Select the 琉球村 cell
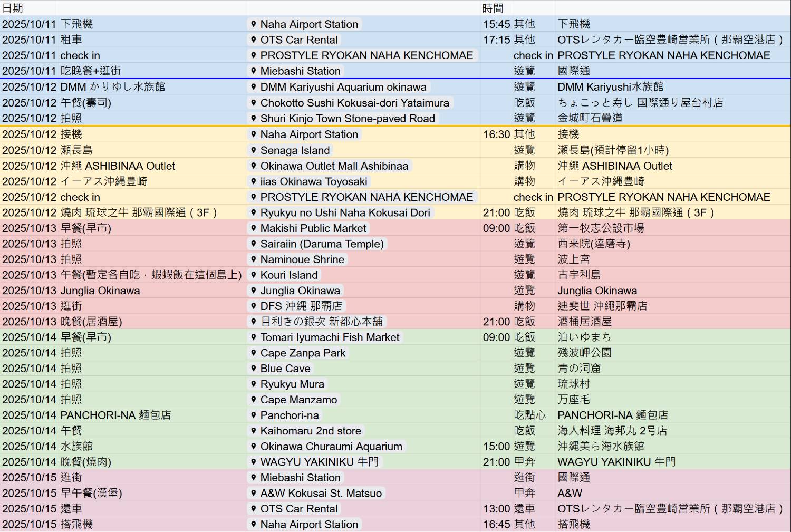 pyautogui.click(x=673, y=384)
